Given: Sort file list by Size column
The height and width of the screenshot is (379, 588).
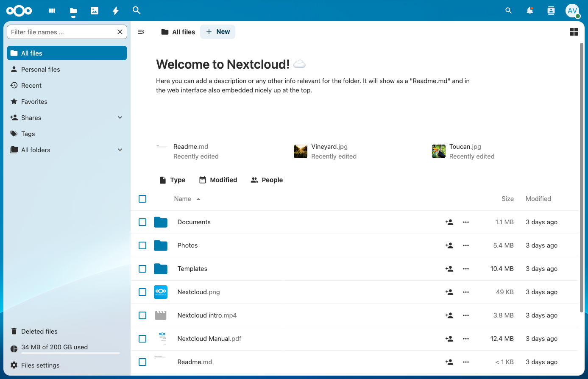Looking at the screenshot, I should (x=507, y=199).
